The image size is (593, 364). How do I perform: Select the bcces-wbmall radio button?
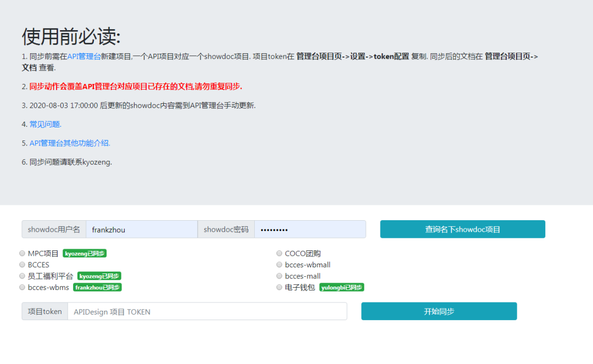(x=279, y=265)
